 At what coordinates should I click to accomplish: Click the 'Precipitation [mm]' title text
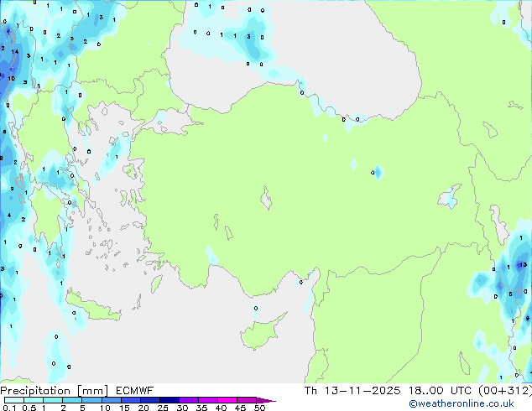(x=55, y=391)
